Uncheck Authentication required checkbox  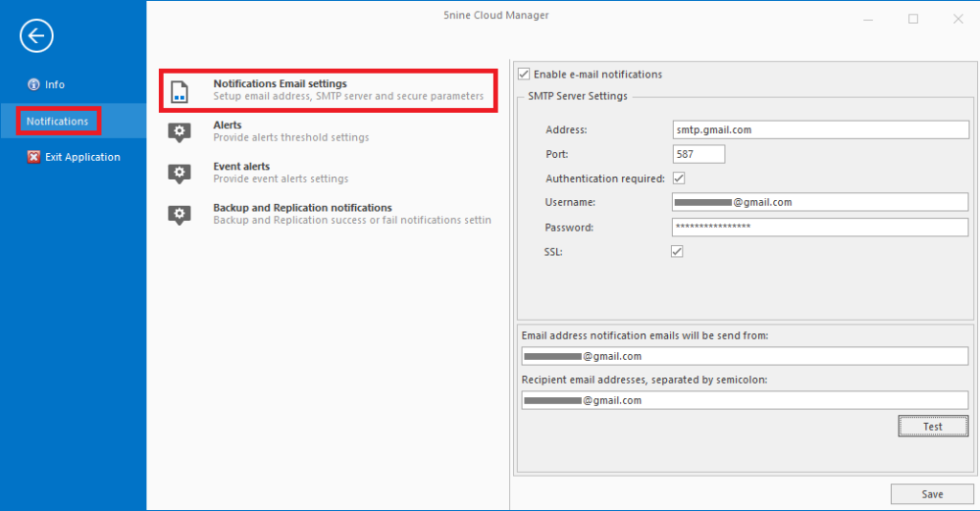tap(679, 178)
